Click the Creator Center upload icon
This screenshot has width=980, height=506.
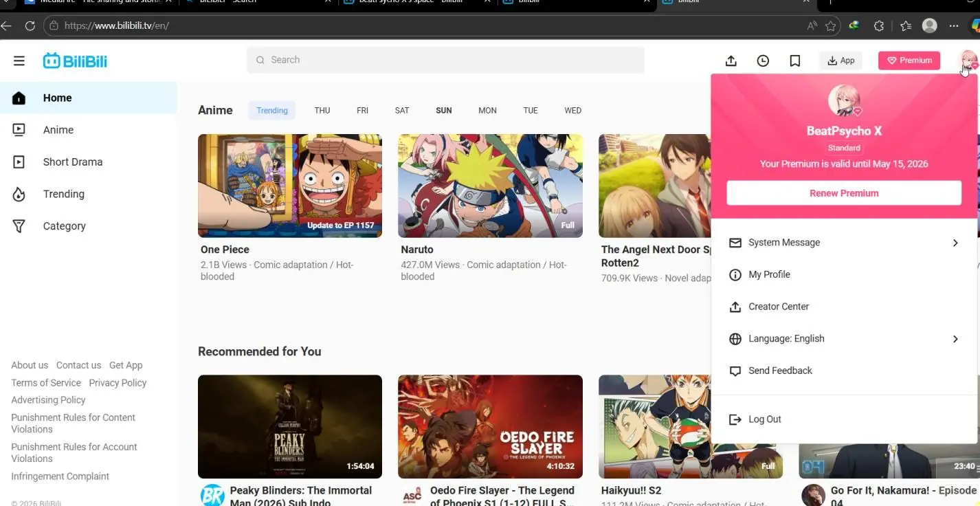pos(735,307)
